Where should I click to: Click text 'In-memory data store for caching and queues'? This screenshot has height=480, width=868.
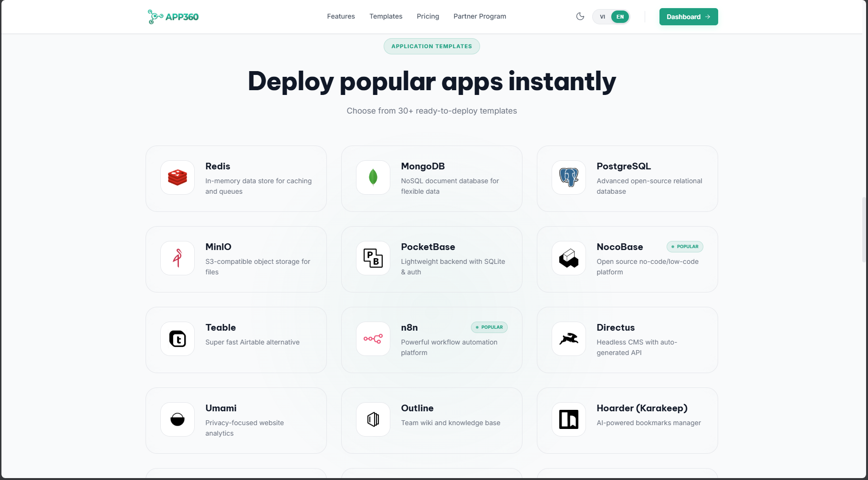[x=259, y=186]
